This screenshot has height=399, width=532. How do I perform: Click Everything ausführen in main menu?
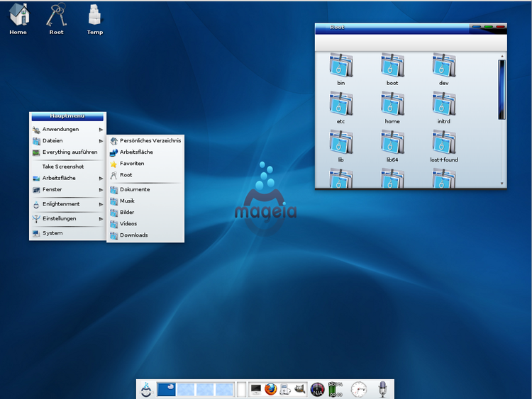click(70, 152)
